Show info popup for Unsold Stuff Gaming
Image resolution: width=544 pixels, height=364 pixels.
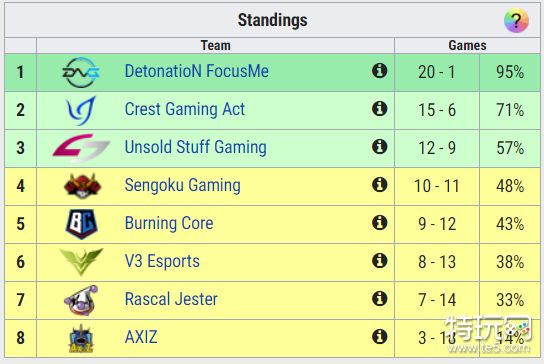click(380, 146)
